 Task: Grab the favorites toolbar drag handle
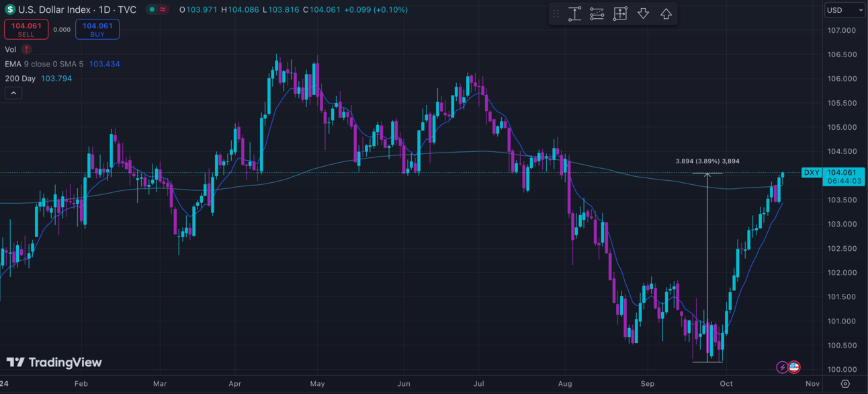click(x=556, y=13)
